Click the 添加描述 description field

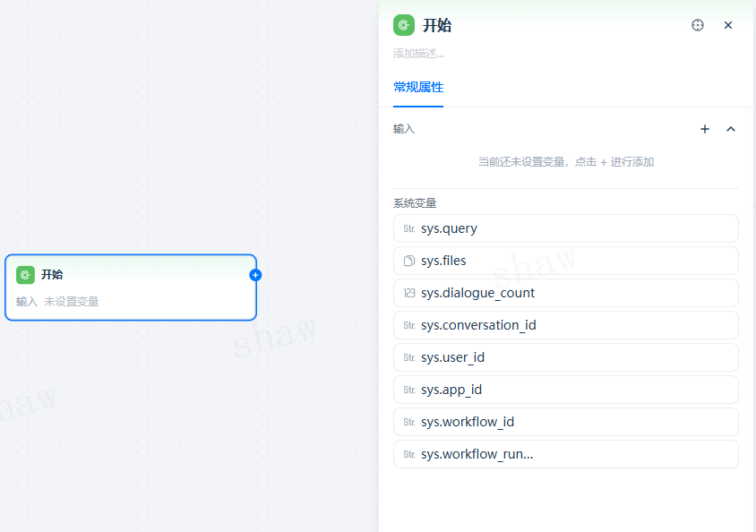click(419, 54)
